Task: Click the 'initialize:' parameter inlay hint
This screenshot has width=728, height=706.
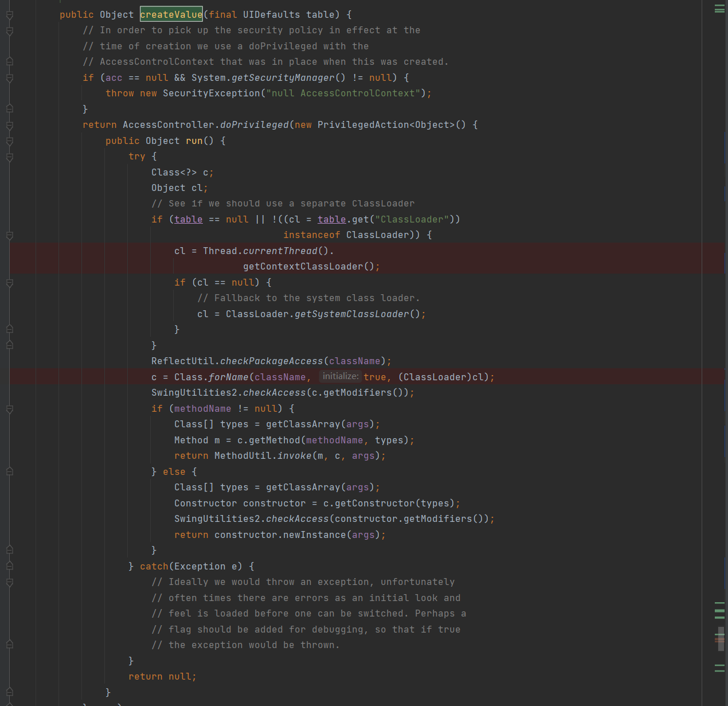Action: pyautogui.click(x=340, y=376)
